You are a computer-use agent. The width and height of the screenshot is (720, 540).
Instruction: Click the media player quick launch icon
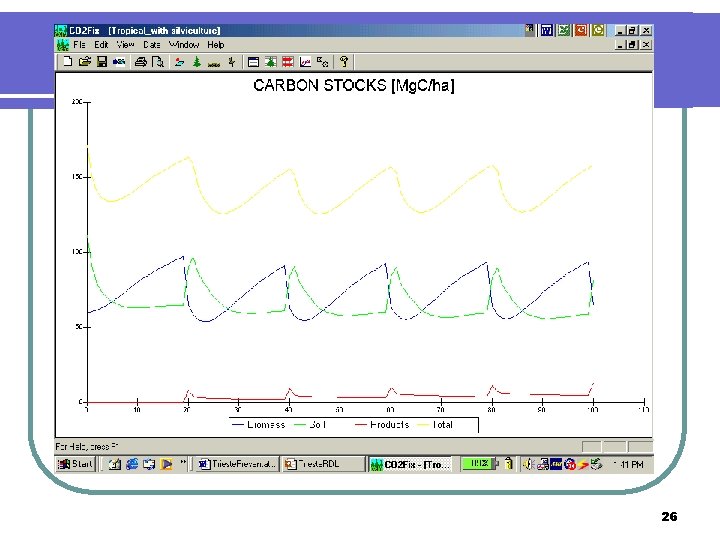point(167,464)
